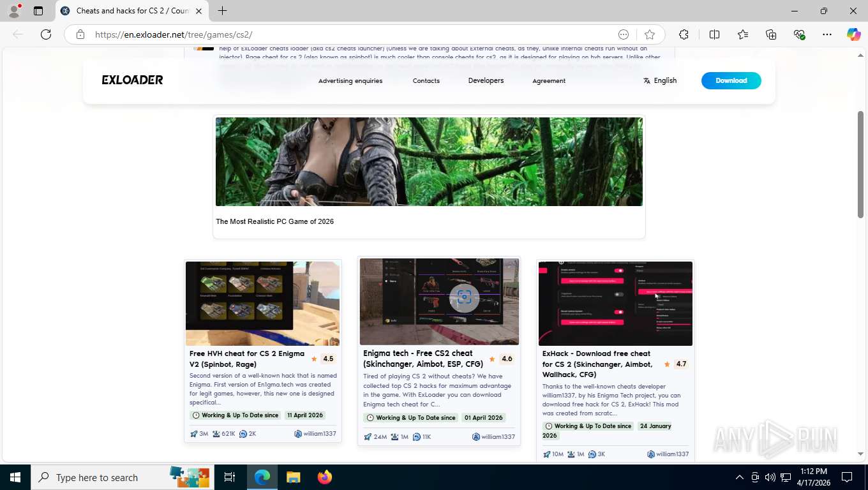
Task: Open the Developers page
Action: [x=486, y=80]
